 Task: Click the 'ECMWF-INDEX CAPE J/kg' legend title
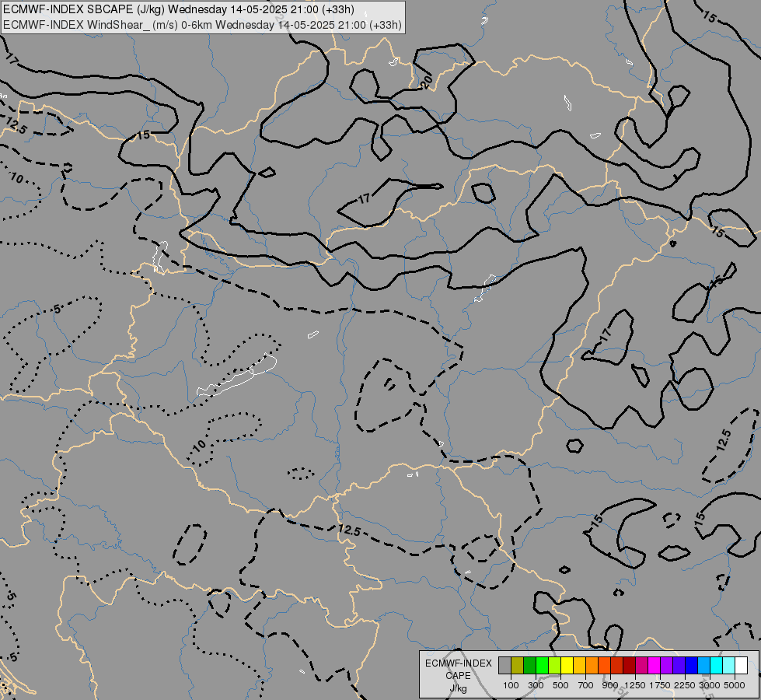pyautogui.click(x=458, y=676)
